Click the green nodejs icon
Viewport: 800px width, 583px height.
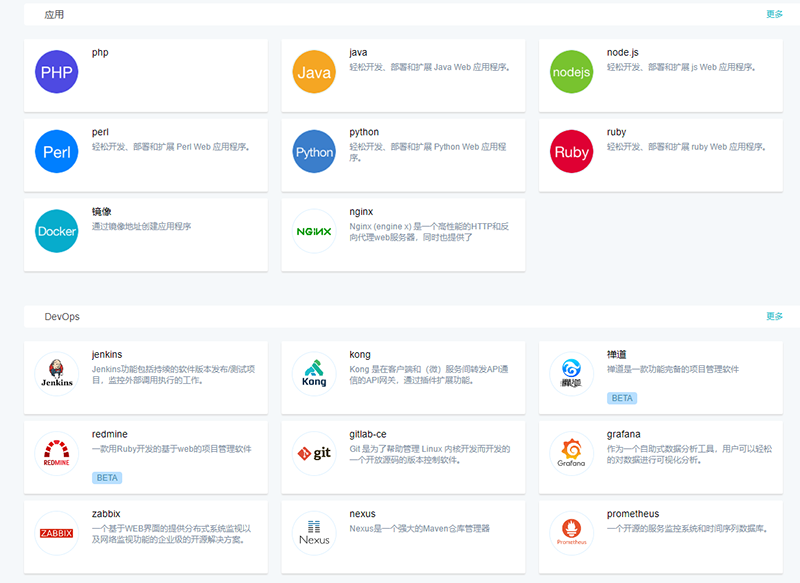tap(572, 72)
